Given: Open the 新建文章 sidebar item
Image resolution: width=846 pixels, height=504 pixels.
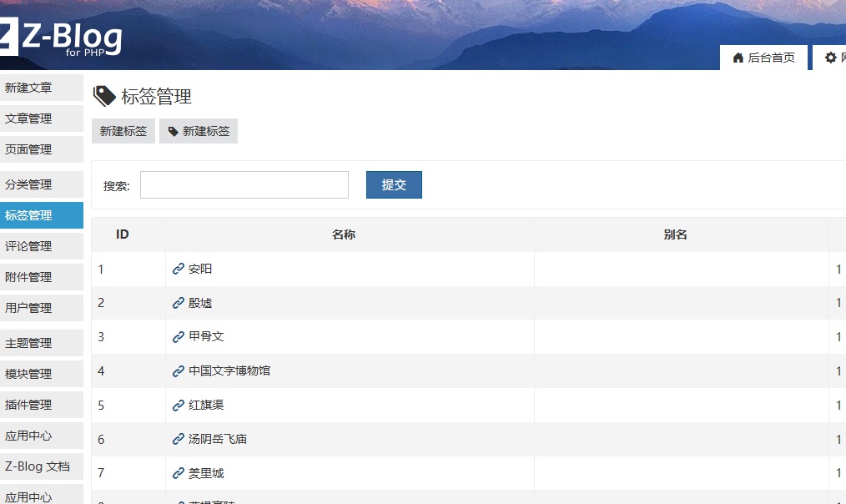Looking at the screenshot, I should click(42, 88).
